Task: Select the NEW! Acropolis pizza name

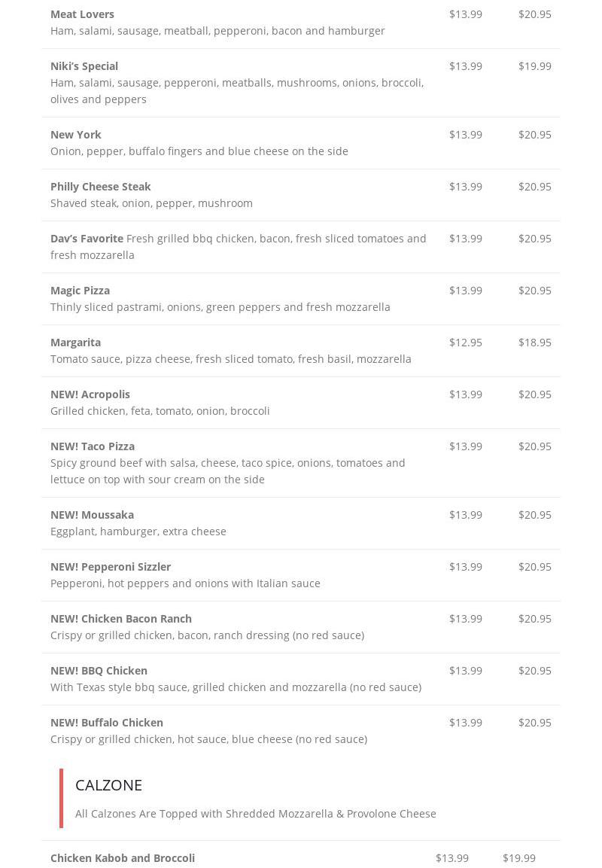Action: click(x=90, y=394)
